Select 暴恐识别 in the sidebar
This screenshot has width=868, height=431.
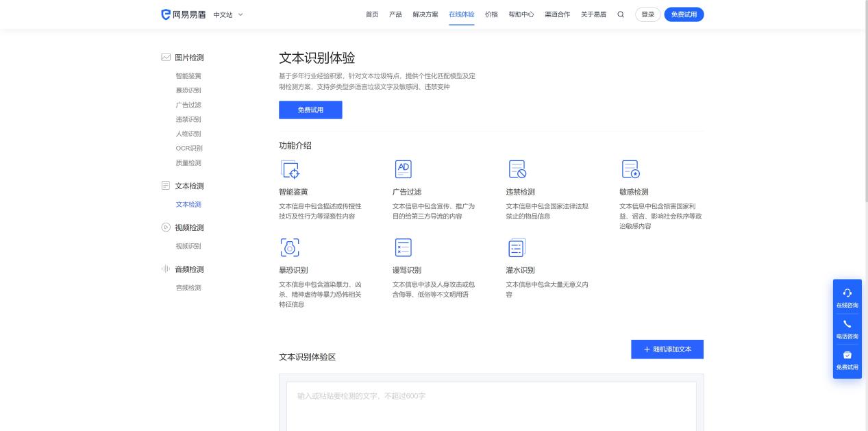point(188,90)
